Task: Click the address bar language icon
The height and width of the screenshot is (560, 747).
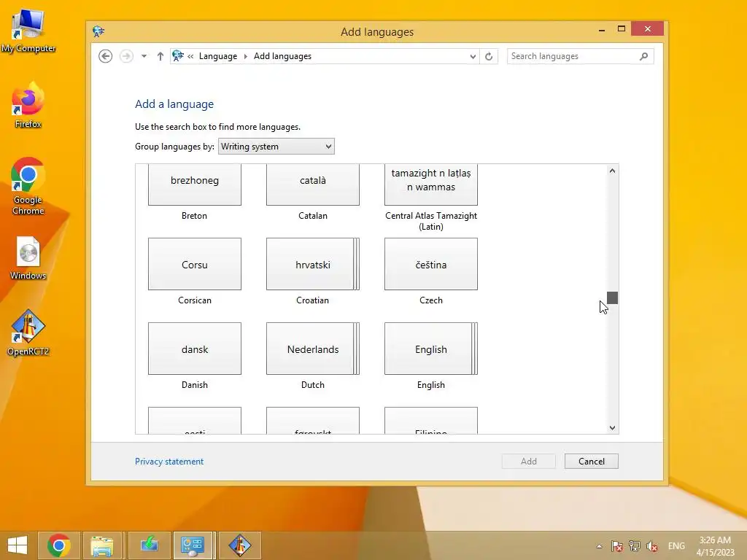Action: click(178, 56)
